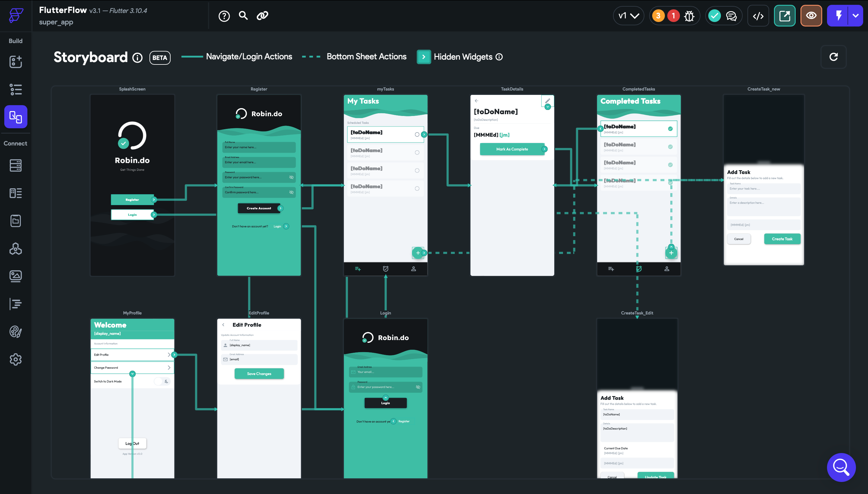
Task: Click the Enter your task here field
Action: [763, 189]
